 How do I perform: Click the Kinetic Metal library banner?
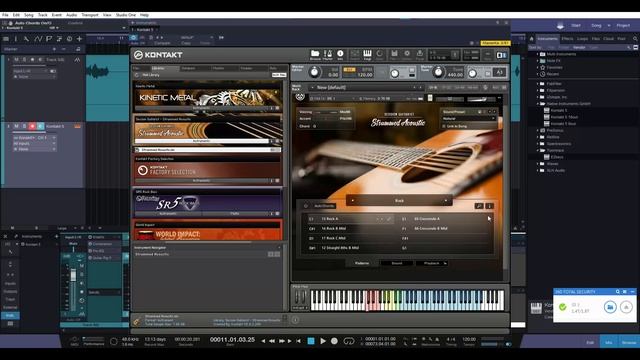pyautogui.click(x=207, y=98)
